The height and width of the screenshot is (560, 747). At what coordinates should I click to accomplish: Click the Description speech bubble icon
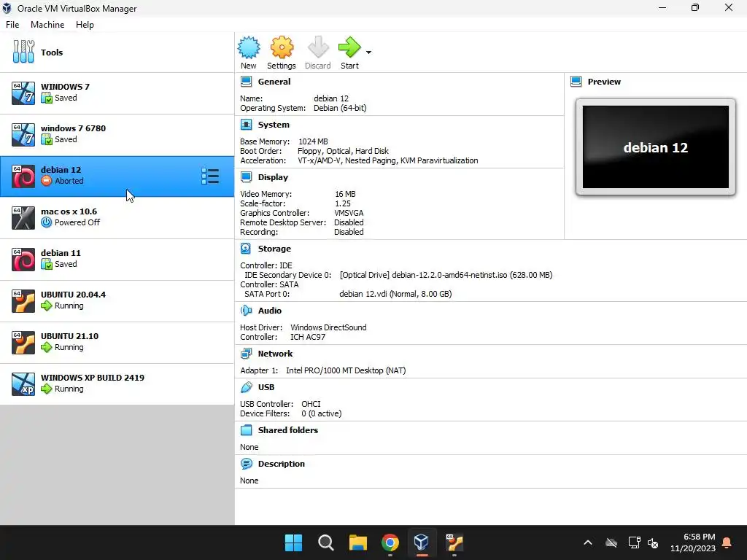[247, 463]
